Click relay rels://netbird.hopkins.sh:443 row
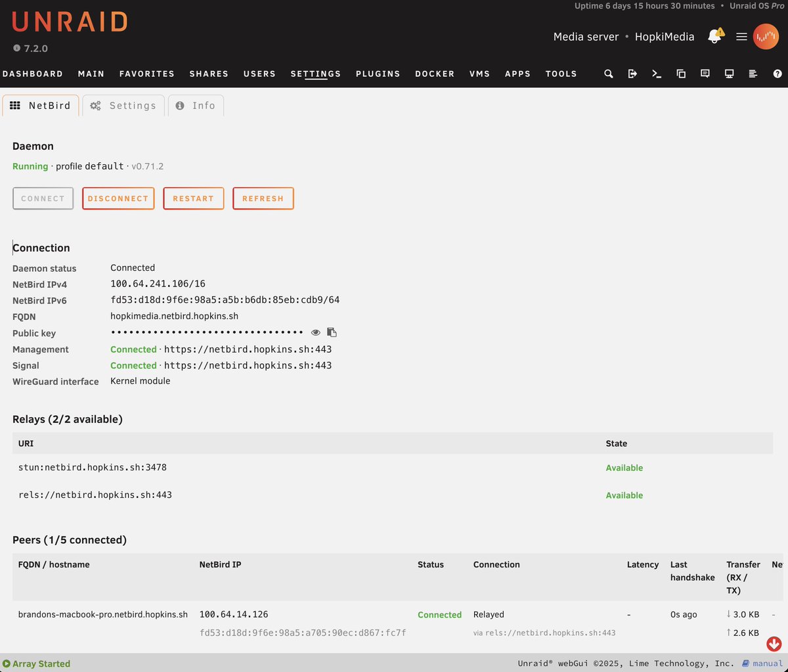Viewport: 788px width, 672px height. pyautogui.click(x=393, y=495)
